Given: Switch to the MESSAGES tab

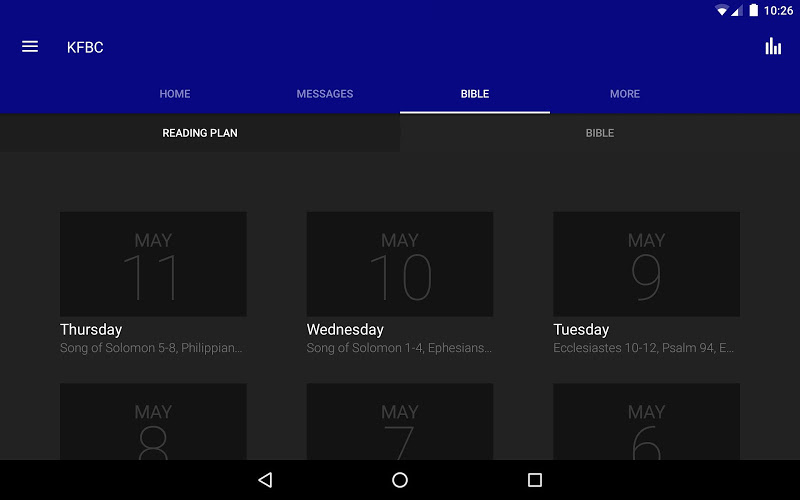Looking at the screenshot, I should (x=325, y=94).
